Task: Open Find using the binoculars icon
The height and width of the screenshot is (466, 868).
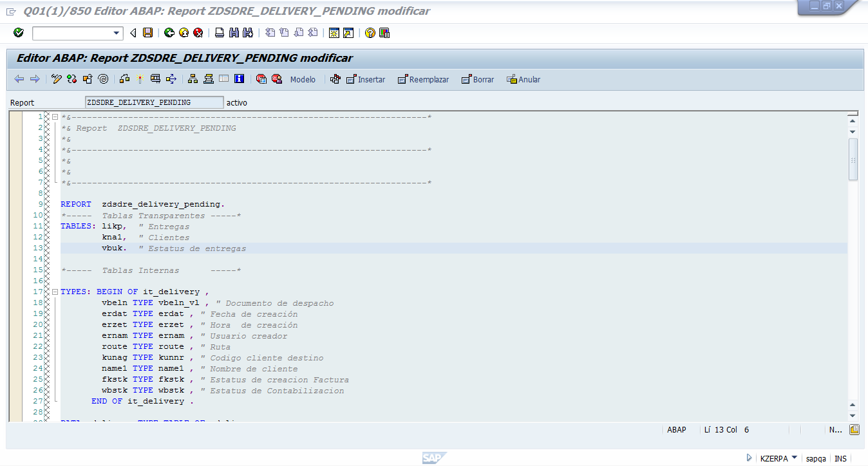Action: (x=234, y=33)
